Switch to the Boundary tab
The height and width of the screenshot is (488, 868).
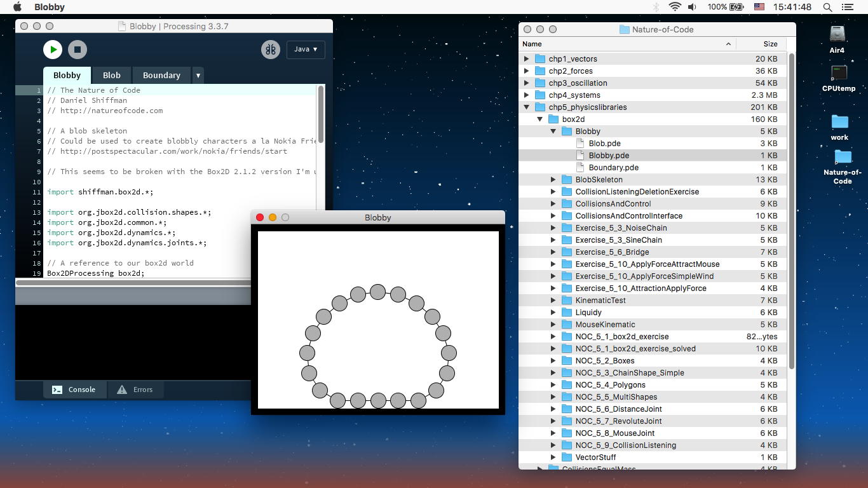(161, 75)
